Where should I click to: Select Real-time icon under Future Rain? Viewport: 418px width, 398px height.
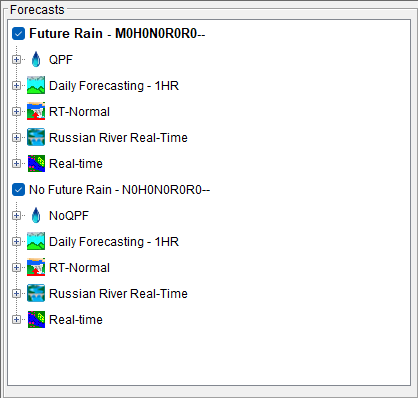pyautogui.click(x=36, y=163)
